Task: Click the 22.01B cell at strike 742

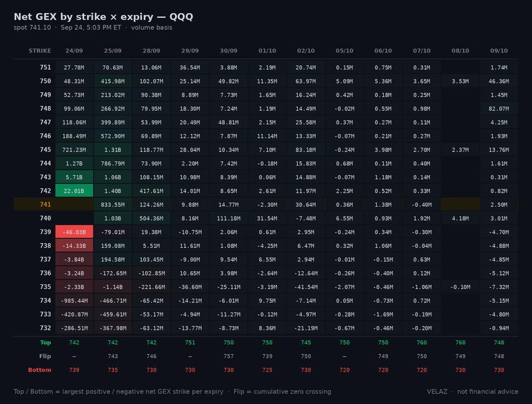Action: click(x=74, y=191)
